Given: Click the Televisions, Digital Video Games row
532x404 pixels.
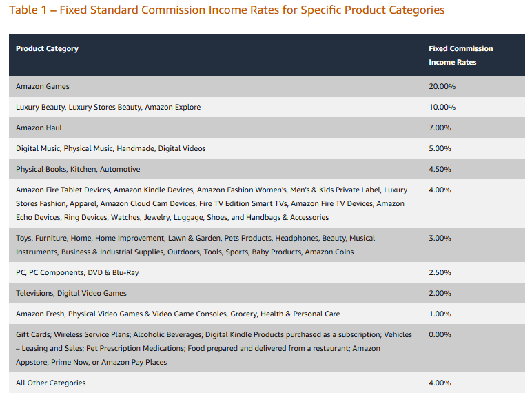Looking at the screenshot, I should click(267, 293).
